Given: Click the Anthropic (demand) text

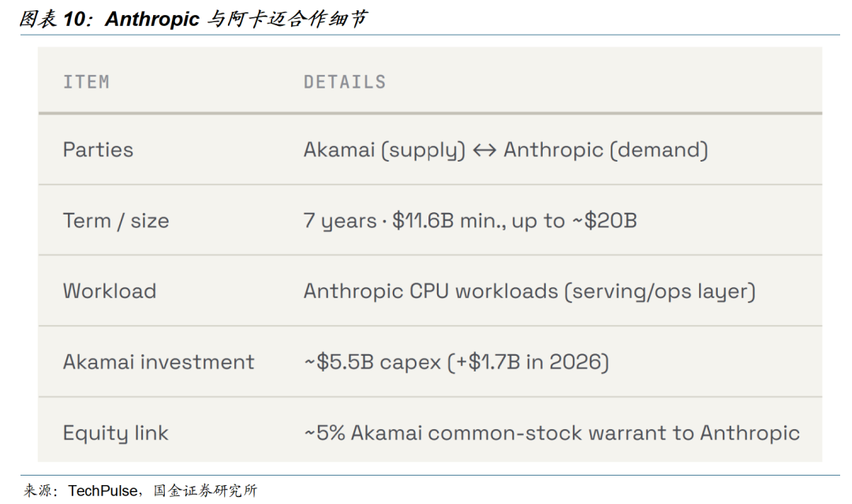Looking at the screenshot, I should point(606,150).
